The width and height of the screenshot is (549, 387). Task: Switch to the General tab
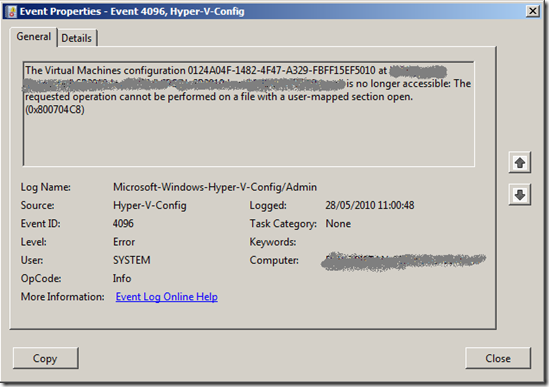pos(34,37)
